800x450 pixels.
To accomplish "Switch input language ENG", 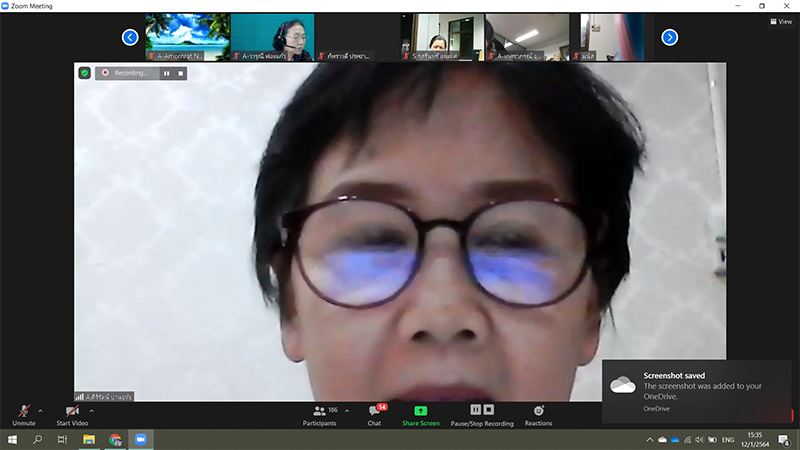I will 728,440.
